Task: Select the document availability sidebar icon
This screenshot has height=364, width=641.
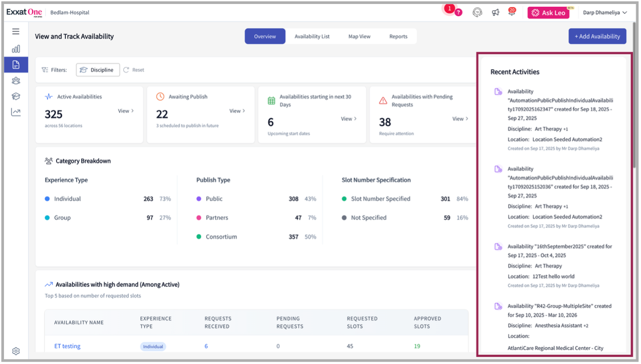Action: [16, 65]
